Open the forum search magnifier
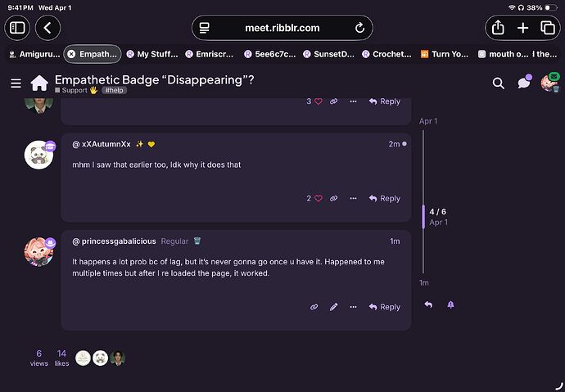 click(x=499, y=83)
